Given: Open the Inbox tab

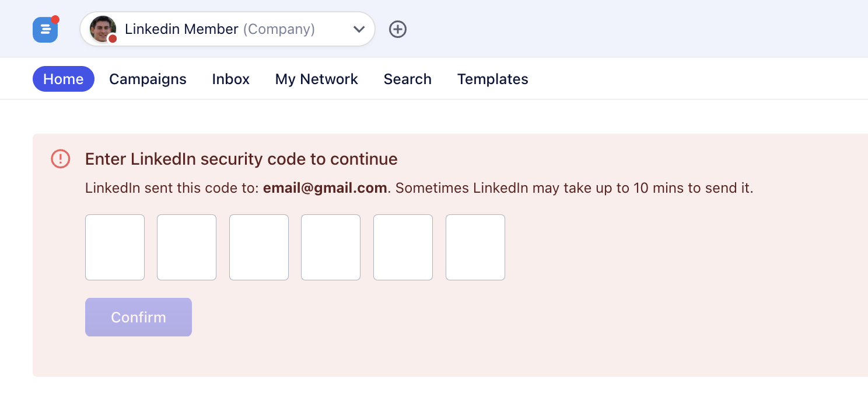Looking at the screenshot, I should [x=231, y=79].
